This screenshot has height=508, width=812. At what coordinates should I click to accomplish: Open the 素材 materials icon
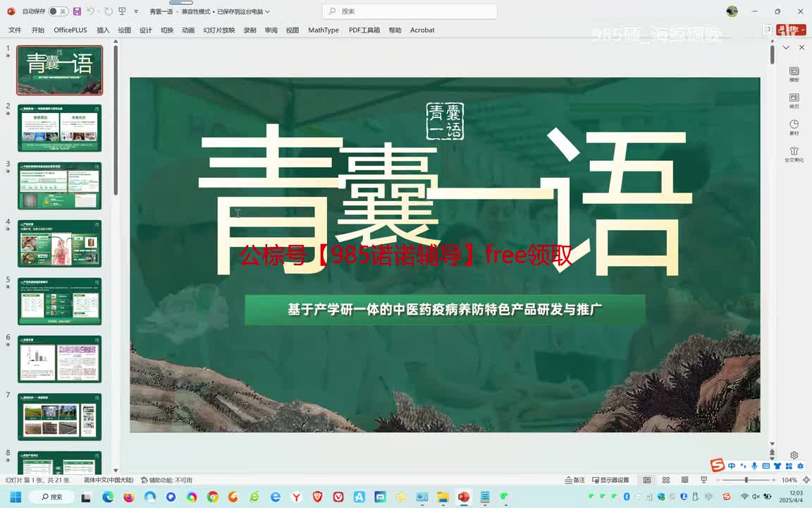click(794, 128)
